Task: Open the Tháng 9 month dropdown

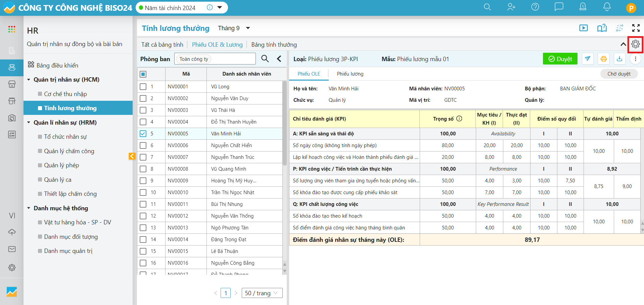Action: coord(234,28)
